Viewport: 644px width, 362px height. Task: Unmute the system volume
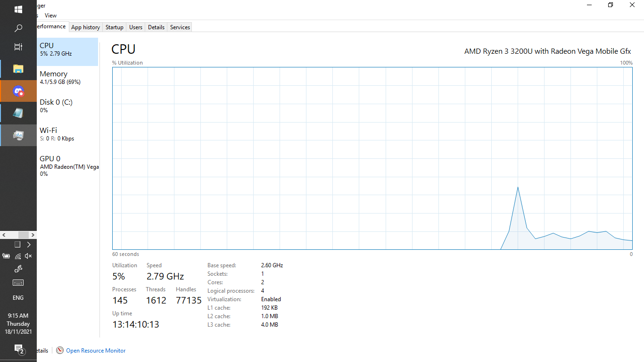[28, 256]
